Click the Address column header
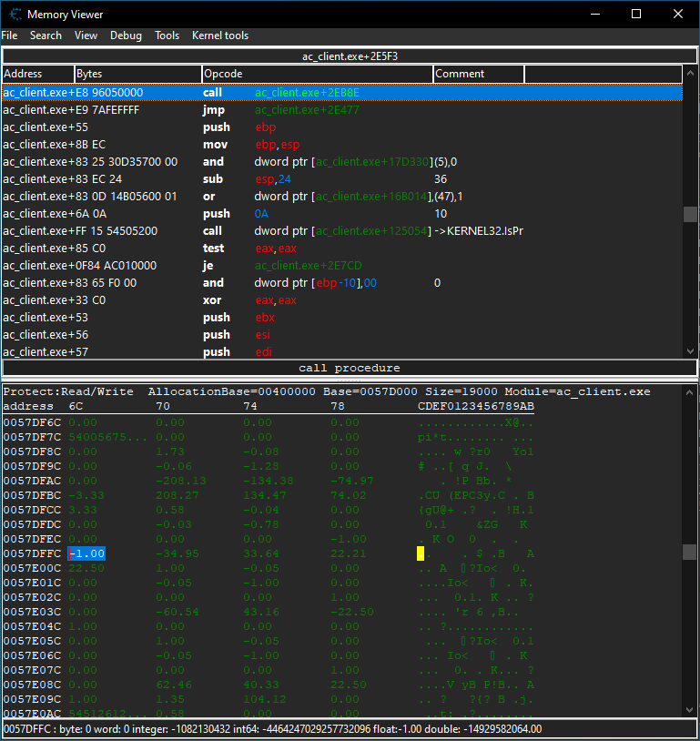This screenshot has width=700, height=741. click(x=37, y=74)
